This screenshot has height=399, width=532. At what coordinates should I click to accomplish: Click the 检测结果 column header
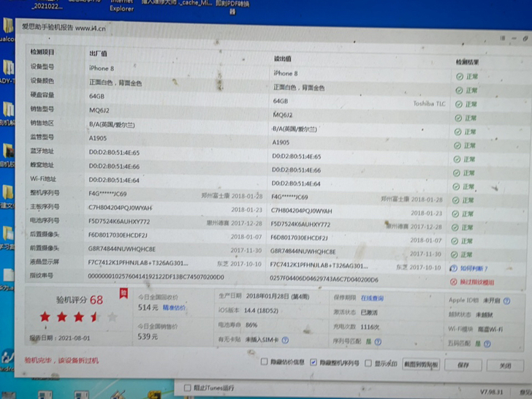[x=467, y=62]
